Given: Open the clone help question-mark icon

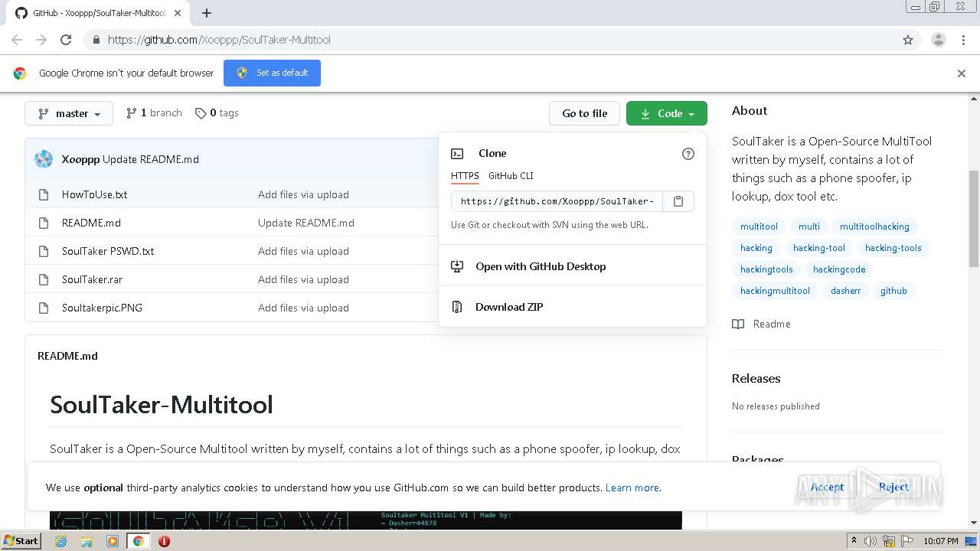Looking at the screenshot, I should coord(688,154).
